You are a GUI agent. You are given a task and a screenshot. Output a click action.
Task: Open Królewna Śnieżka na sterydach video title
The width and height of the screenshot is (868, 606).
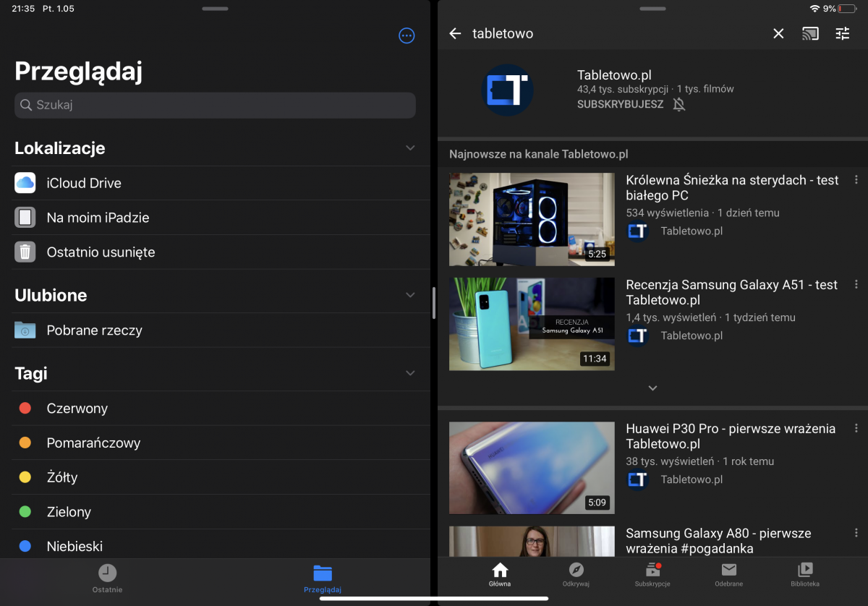coord(732,187)
